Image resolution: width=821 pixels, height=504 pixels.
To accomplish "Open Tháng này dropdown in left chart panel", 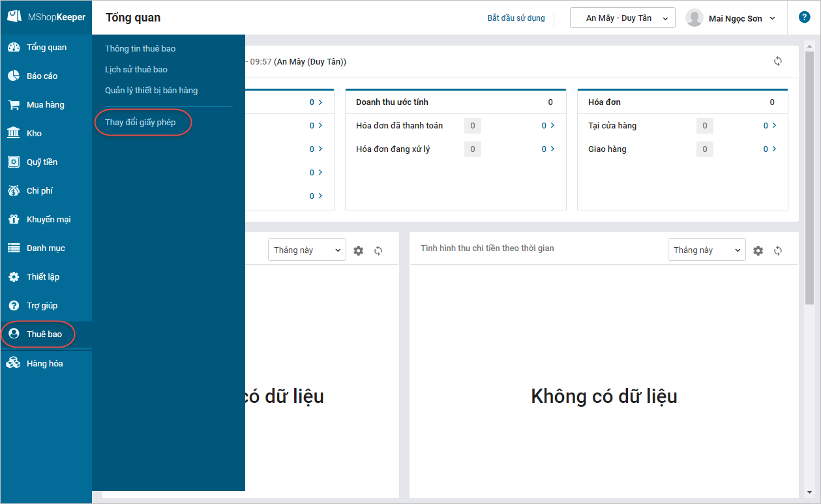I will pos(306,250).
